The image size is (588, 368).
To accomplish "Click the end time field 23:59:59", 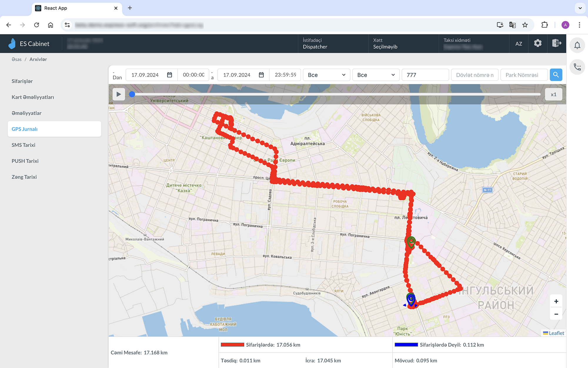I will coord(285,75).
